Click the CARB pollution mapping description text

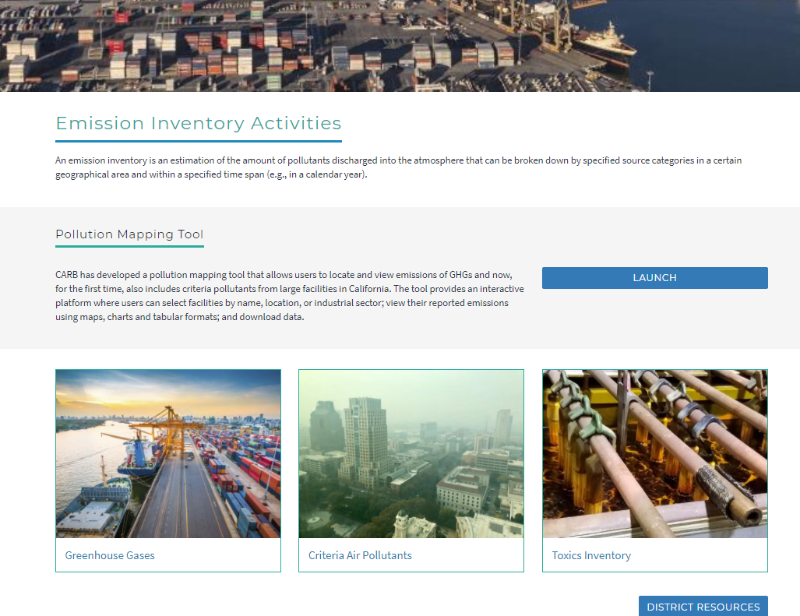coord(280,295)
